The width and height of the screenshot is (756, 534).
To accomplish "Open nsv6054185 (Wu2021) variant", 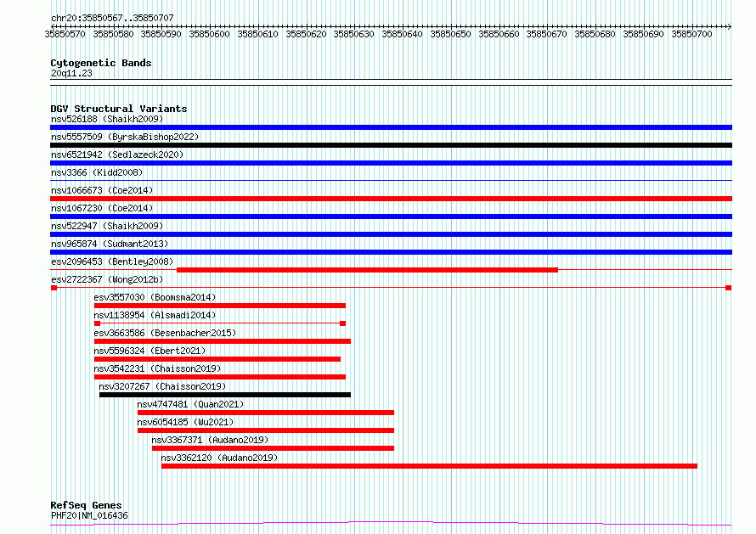I will (x=185, y=422).
